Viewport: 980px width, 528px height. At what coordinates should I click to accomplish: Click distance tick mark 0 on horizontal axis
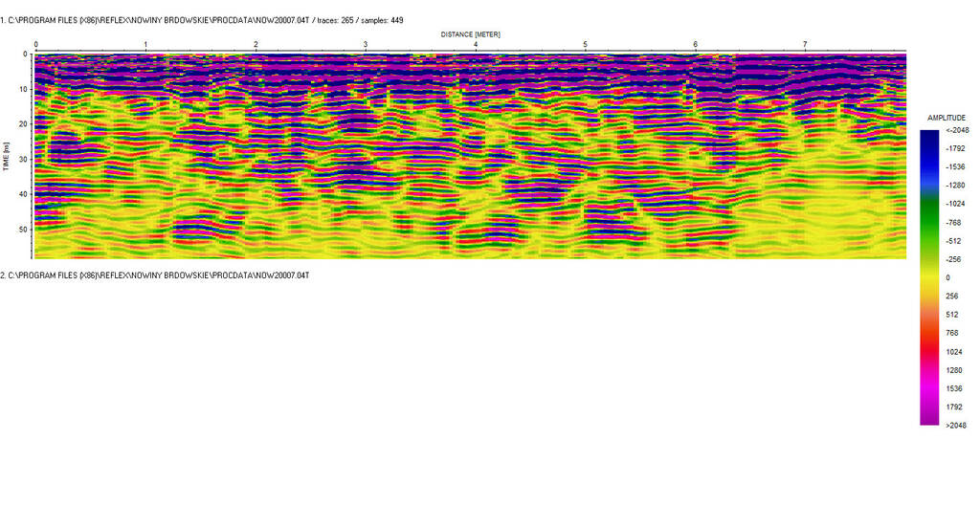tap(35, 45)
